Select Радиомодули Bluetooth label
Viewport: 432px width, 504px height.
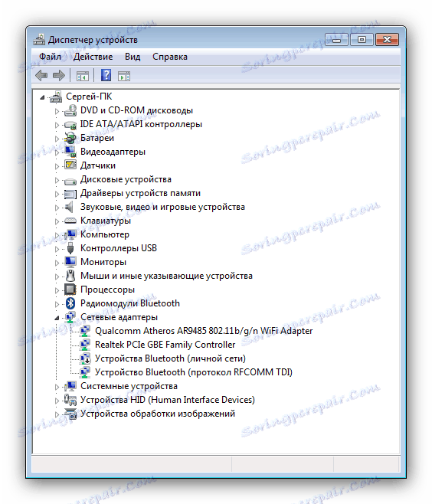[x=130, y=303]
